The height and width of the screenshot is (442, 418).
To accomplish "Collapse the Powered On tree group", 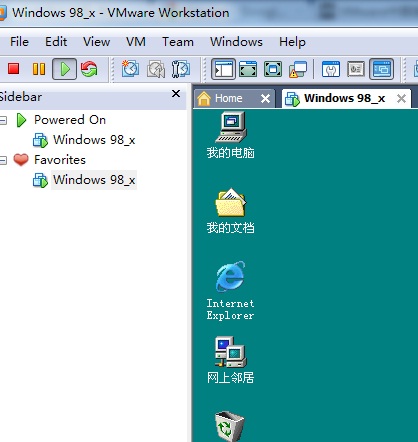I will pos(3,120).
